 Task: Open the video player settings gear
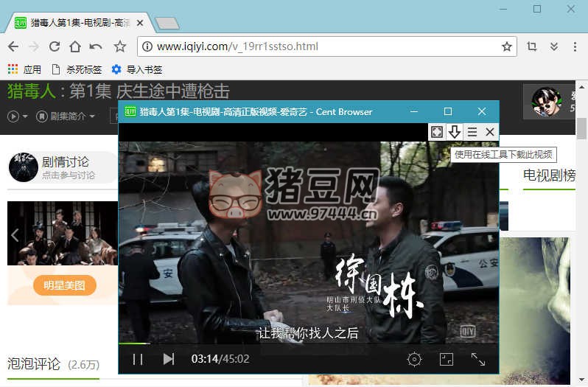414,359
